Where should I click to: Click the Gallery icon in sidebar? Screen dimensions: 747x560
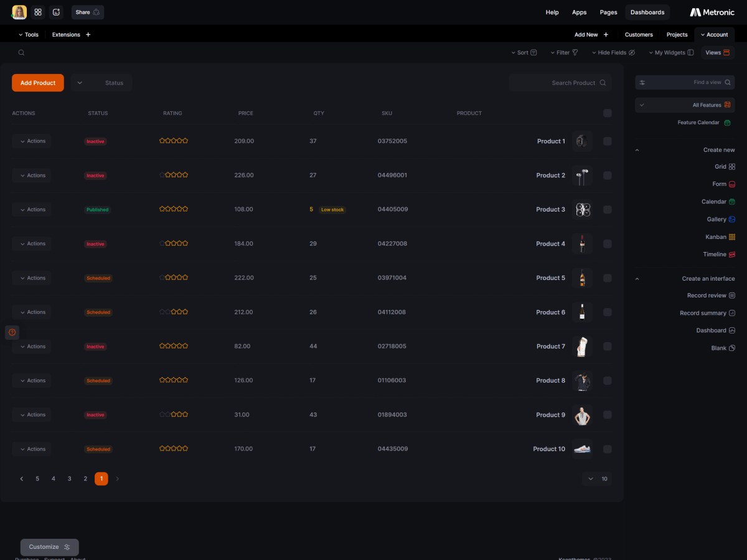[x=732, y=220]
